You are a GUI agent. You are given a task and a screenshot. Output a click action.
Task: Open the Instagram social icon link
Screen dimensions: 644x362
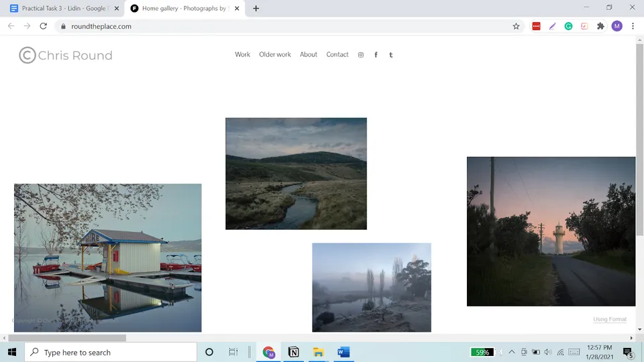click(x=361, y=55)
